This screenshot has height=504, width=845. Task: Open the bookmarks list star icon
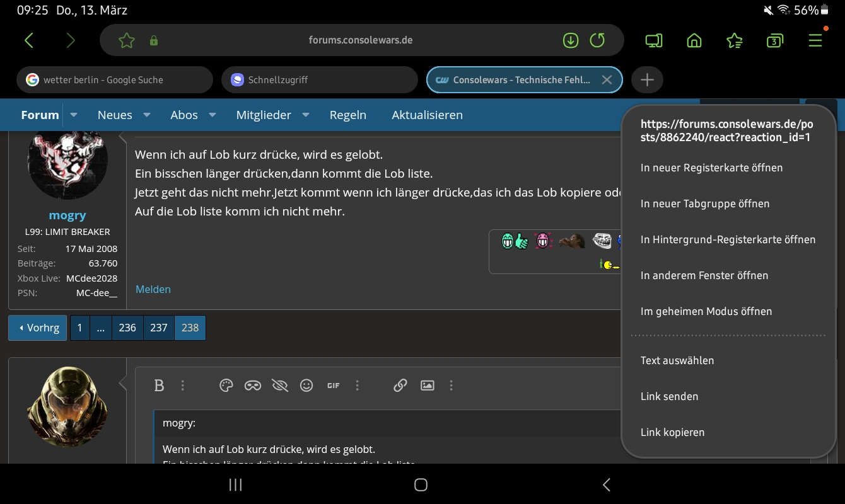point(735,41)
